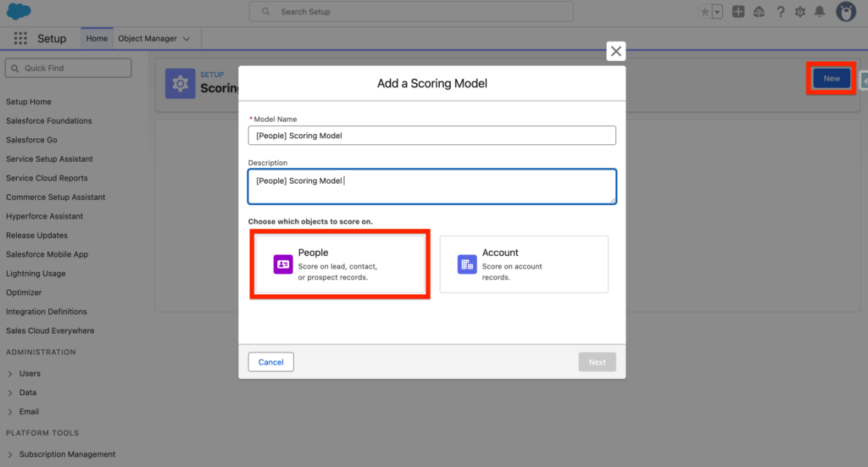Switch to the Home tab
This screenshot has width=868, height=467.
click(97, 39)
